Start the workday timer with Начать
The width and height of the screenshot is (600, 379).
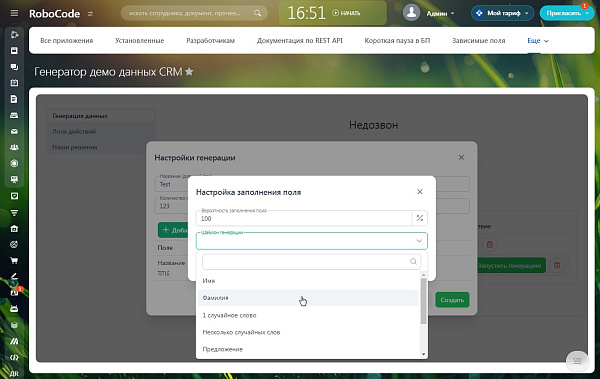[x=346, y=13]
